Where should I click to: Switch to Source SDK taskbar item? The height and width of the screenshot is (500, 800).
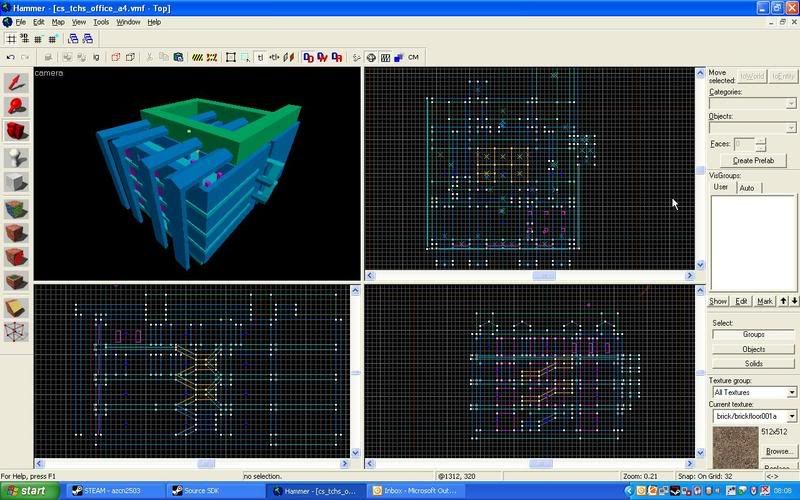[215, 491]
